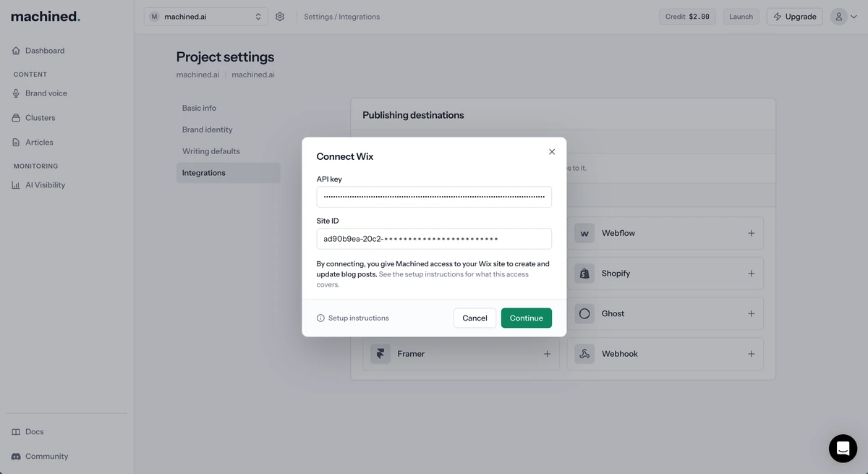868x474 pixels.
Task: Select the Shopify destination card
Action: (x=665, y=274)
